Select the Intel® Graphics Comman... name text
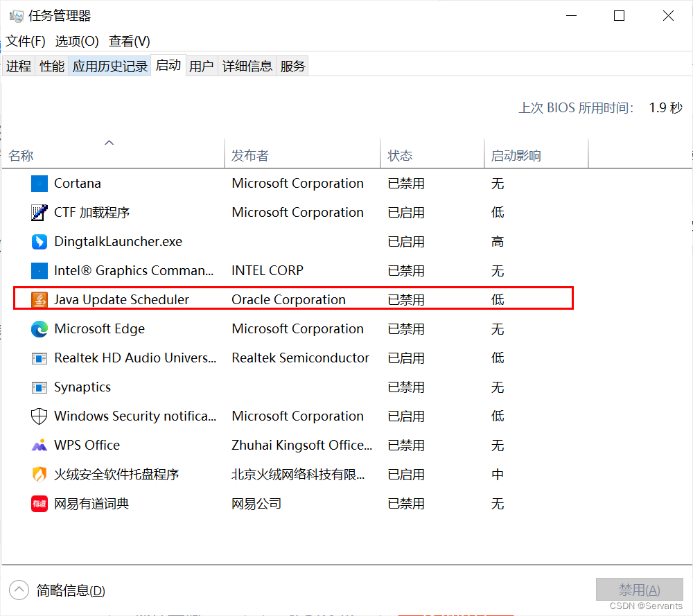693x616 pixels. point(134,270)
